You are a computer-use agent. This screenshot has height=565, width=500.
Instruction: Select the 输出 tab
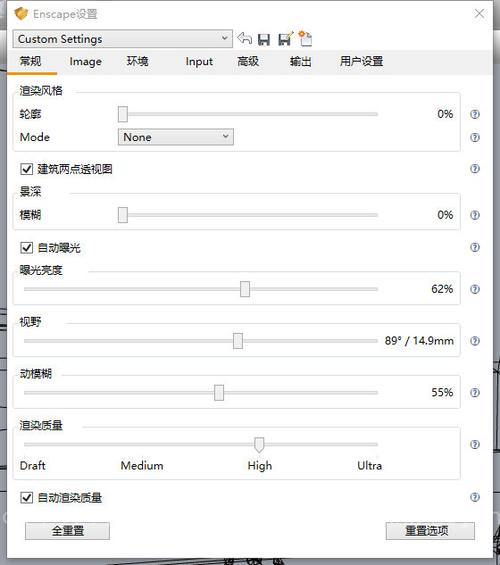(x=301, y=61)
